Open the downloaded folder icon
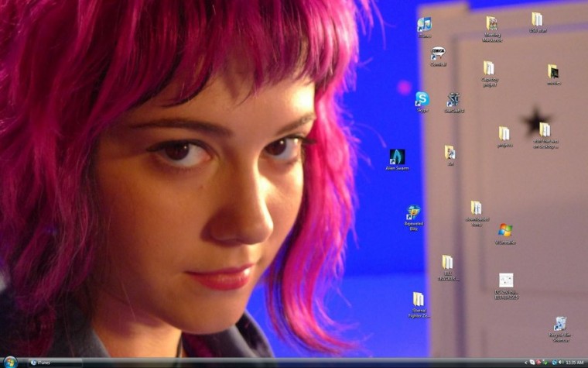Image resolution: width=588 pixels, height=368 pixels. pos(477,213)
